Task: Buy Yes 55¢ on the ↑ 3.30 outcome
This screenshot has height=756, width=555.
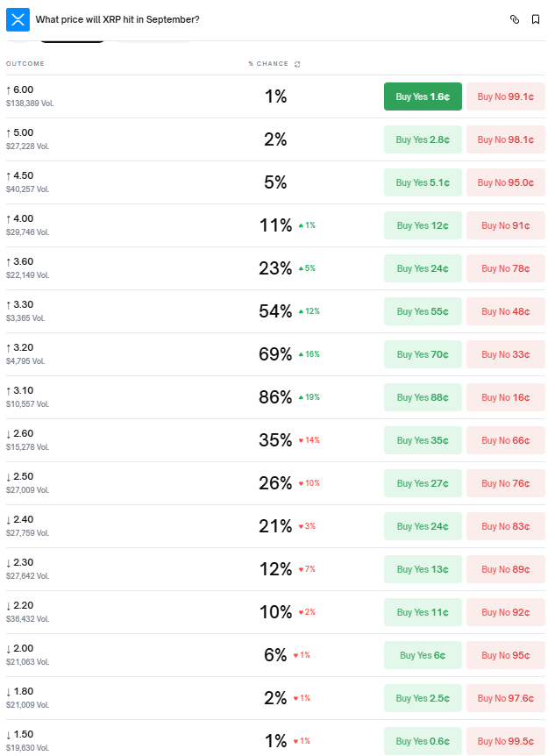Action: (x=423, y=311)
